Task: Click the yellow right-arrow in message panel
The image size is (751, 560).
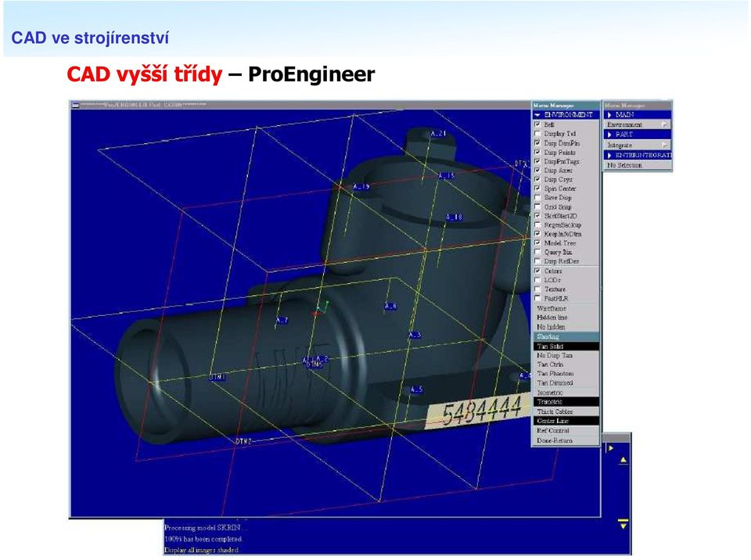Action: (610, 448)
